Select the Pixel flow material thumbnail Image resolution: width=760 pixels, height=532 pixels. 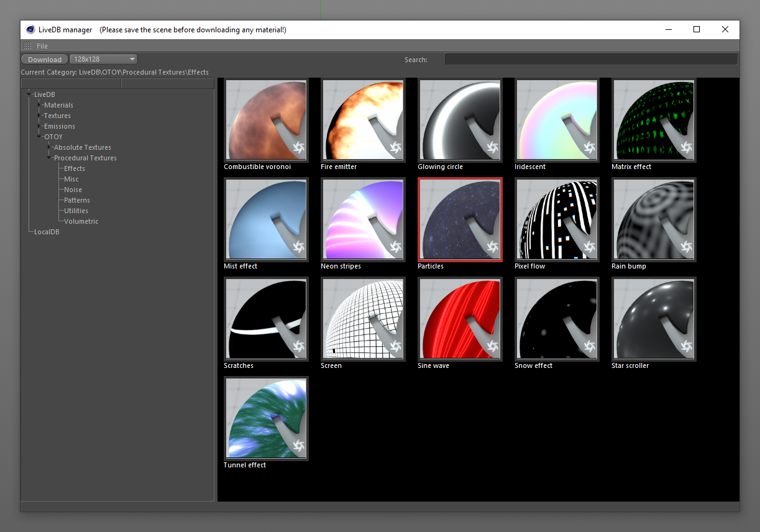click(557, 219)
